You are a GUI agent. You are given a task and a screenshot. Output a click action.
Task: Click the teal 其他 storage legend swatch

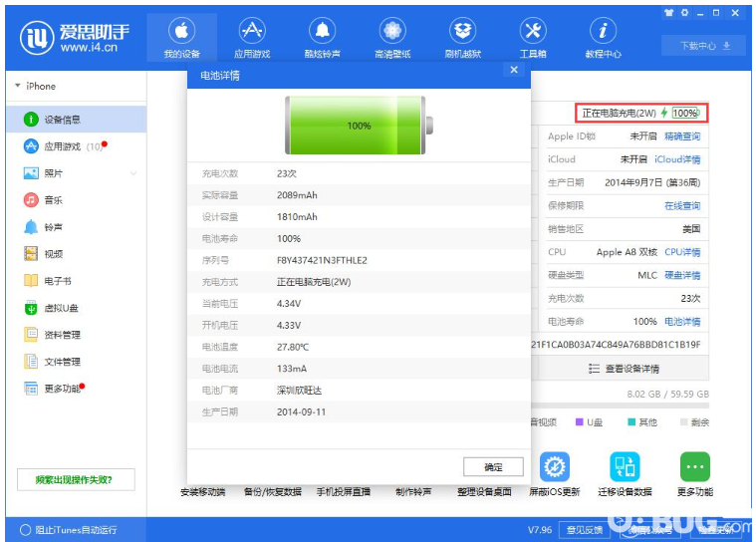coord(631,421)
